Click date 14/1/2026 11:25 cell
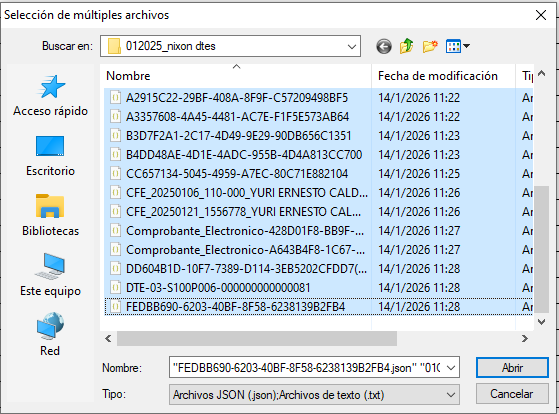 (x=419, y=174)
